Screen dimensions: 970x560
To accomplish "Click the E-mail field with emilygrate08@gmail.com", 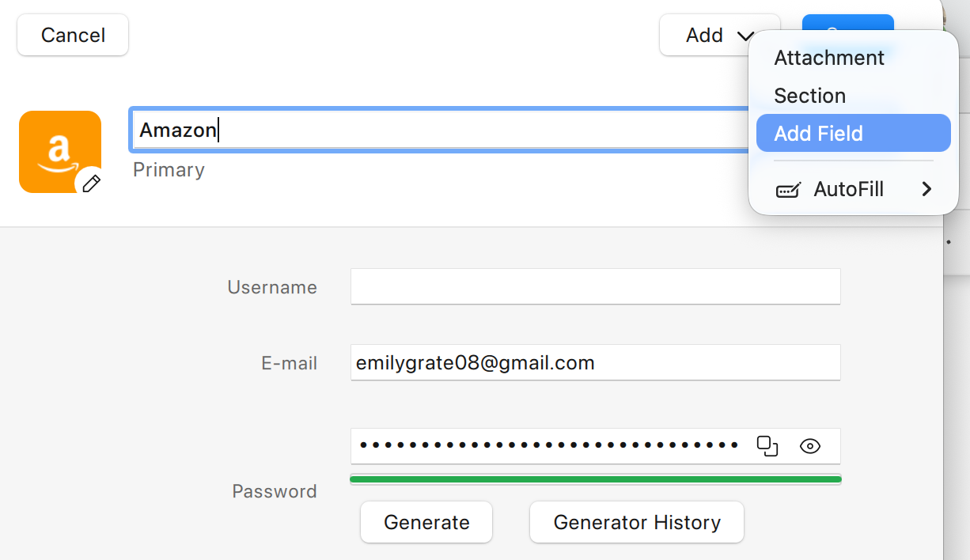I will (x=596, y=362).
